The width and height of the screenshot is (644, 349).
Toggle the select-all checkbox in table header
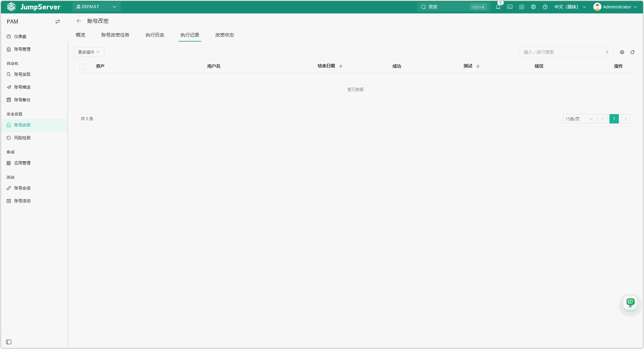[x=82, y=66]
